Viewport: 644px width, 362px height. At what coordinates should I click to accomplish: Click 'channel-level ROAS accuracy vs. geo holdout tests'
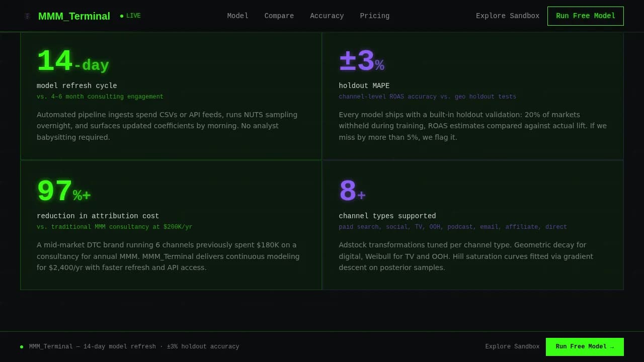(428, 97)
